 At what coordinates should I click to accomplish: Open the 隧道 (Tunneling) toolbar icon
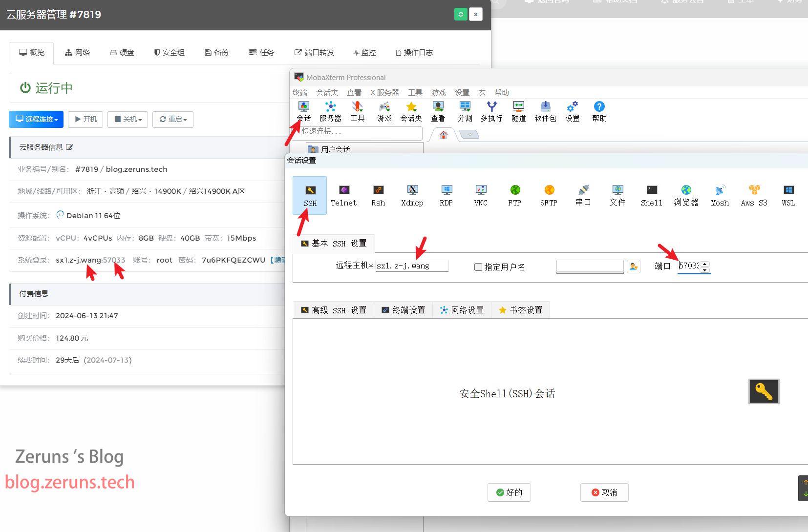(519, 111)
